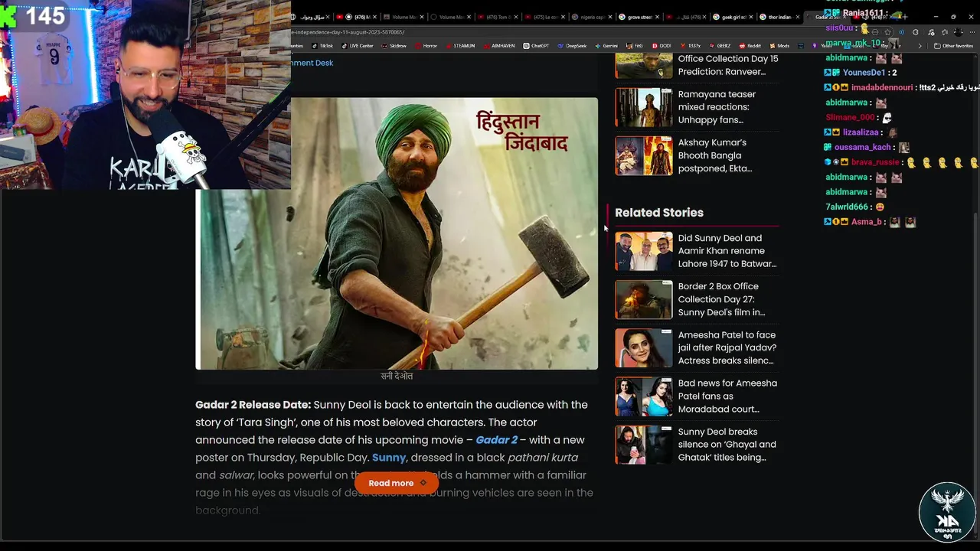Click Border 2 story thumbnail

644,299
